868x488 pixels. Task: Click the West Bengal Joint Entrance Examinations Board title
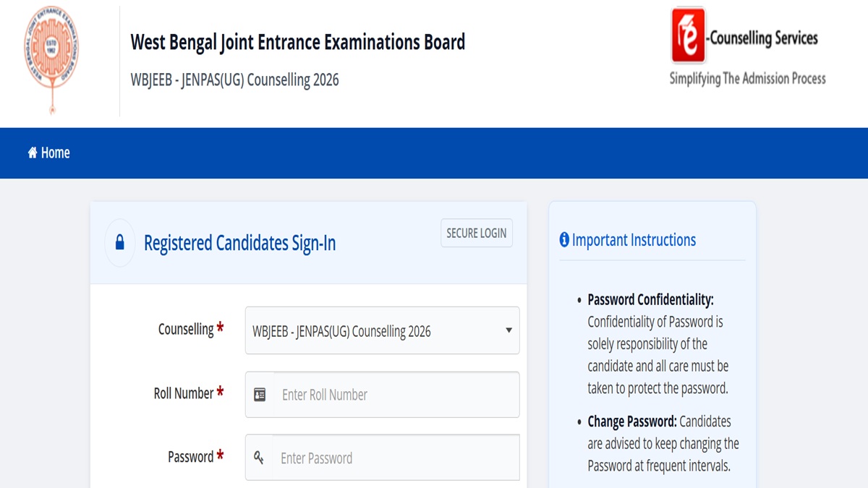(298, 42)
